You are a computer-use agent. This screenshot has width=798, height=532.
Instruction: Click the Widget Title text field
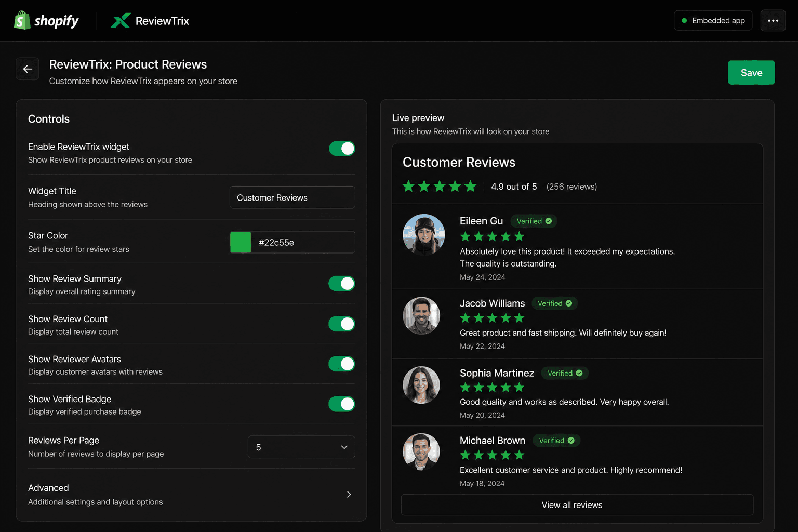click(x=292, y=197)
